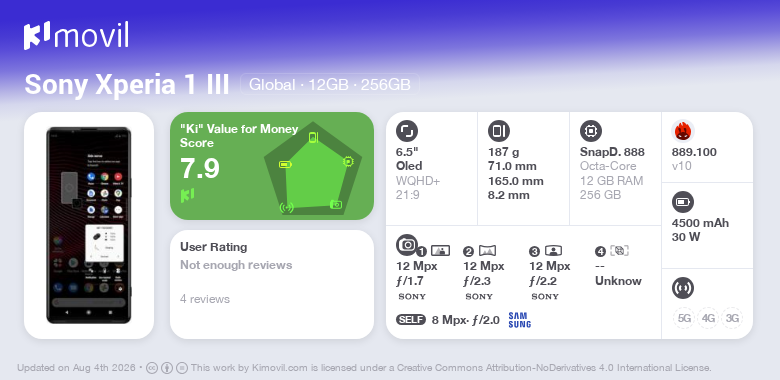Click the wide-angle camera 2 icon

[487, 251]
